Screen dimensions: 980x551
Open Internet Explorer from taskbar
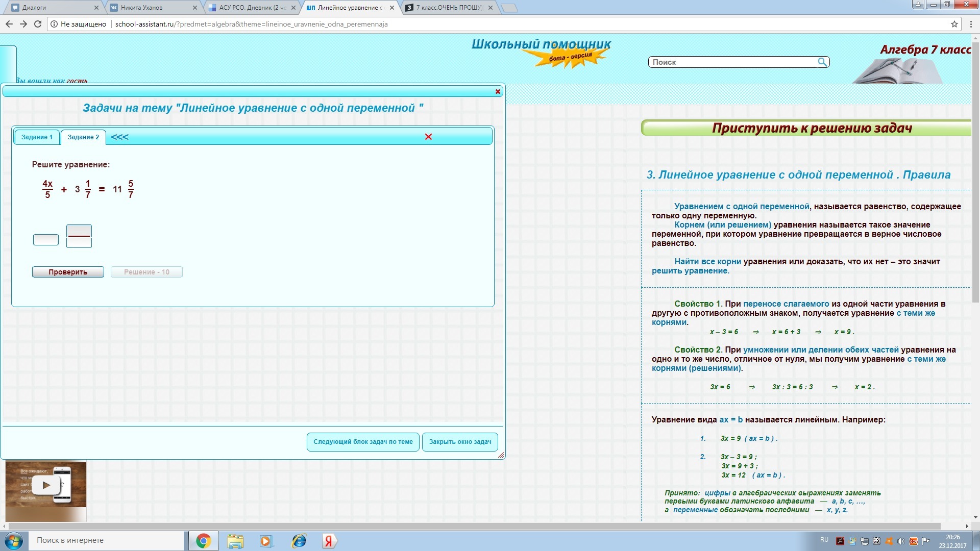pyautogui.click(x=299, y=541)
